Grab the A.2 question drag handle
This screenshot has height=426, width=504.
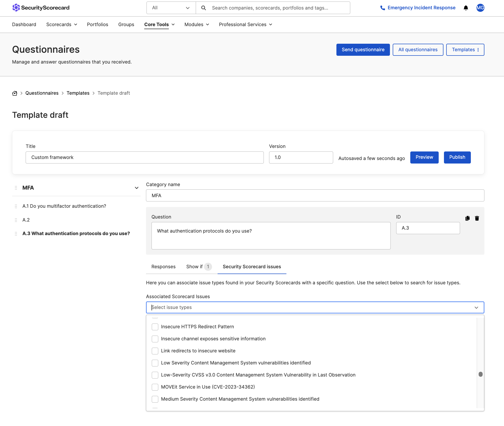16,220
